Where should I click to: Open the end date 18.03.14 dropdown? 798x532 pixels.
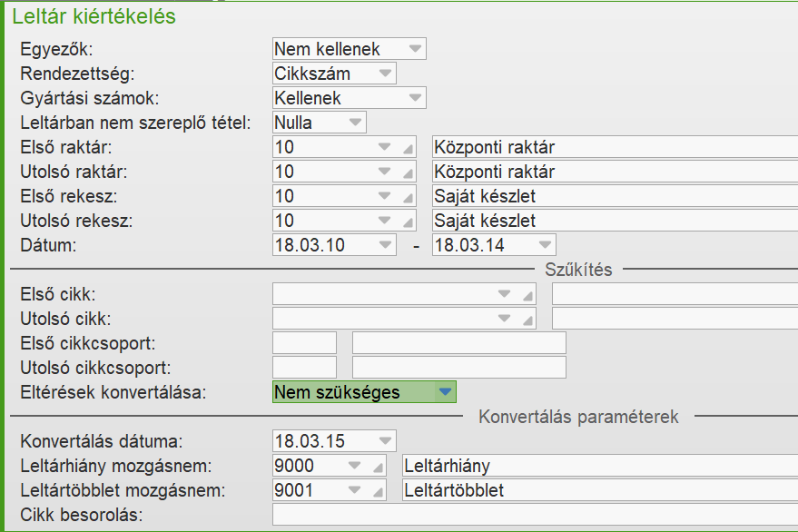click(x=544, y=245)
